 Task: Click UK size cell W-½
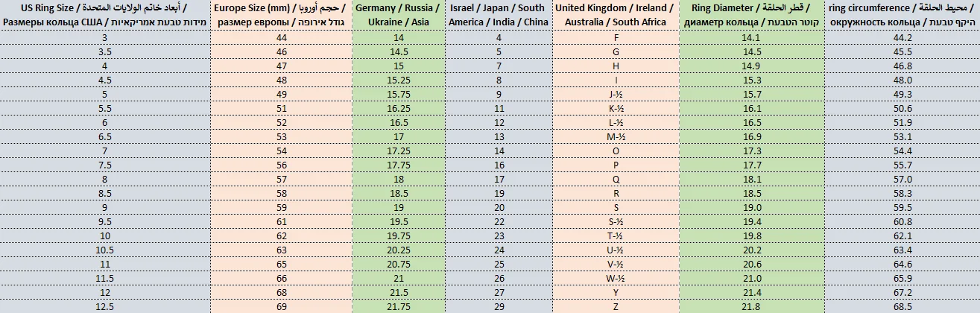(x=615, y=278)
